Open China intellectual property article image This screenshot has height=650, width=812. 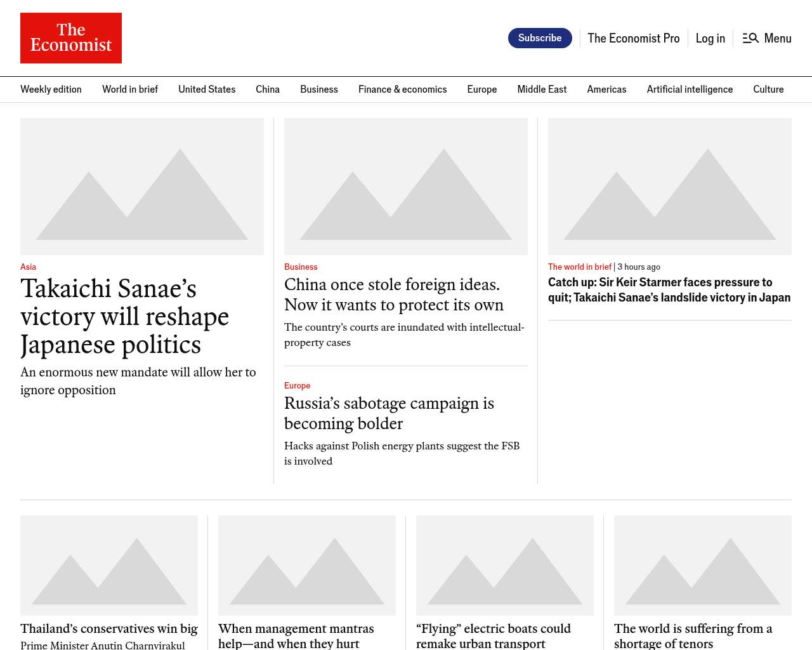tap(406, 187)
